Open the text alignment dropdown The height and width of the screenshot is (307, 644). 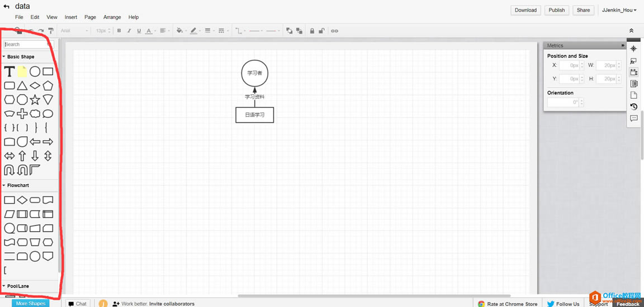(164, 31)
